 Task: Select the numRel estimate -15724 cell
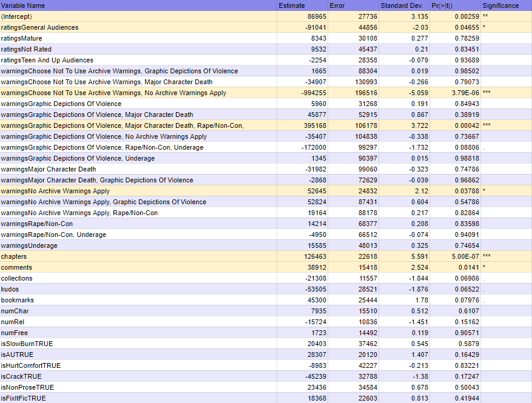(302, 322)
